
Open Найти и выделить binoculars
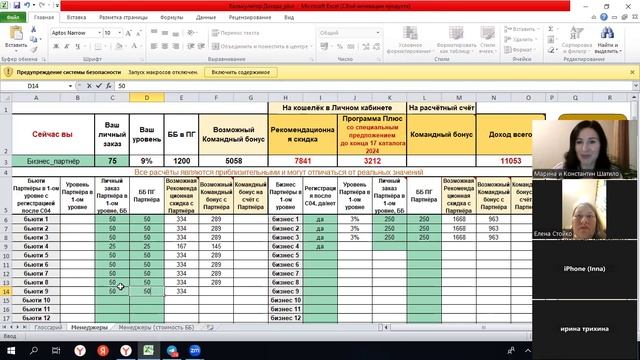(x=608, y=40)
